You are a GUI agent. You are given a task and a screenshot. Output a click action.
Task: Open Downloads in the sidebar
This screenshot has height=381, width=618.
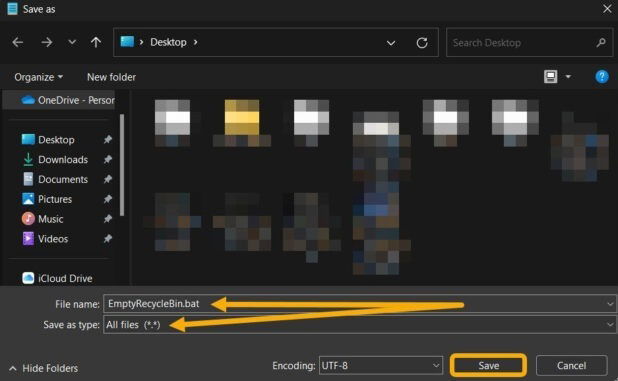coord(55,159)
